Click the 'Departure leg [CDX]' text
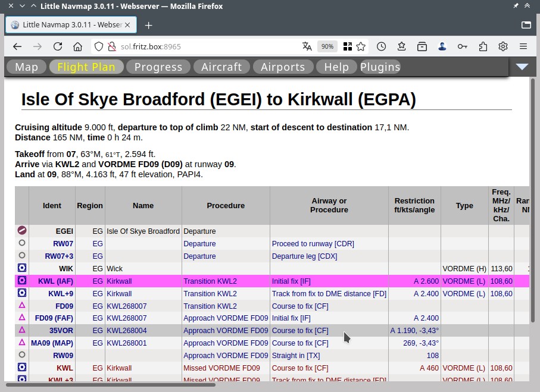 pyautogui.click(x=304, y=256)
